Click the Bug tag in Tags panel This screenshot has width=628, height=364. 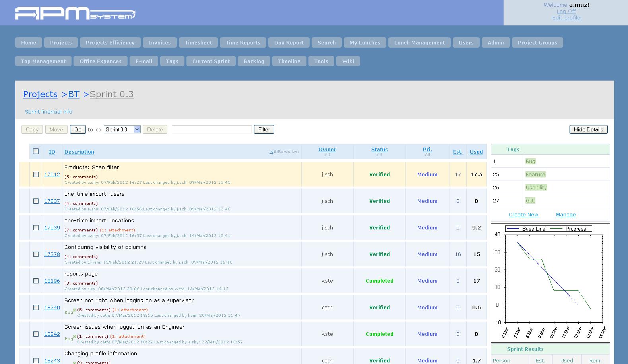(530, 161)
